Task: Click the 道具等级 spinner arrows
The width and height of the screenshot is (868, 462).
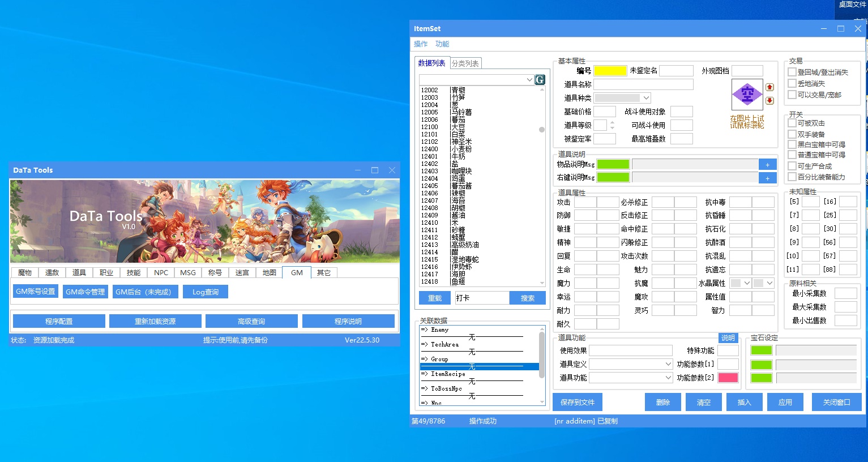Action: tap(612, 125)
